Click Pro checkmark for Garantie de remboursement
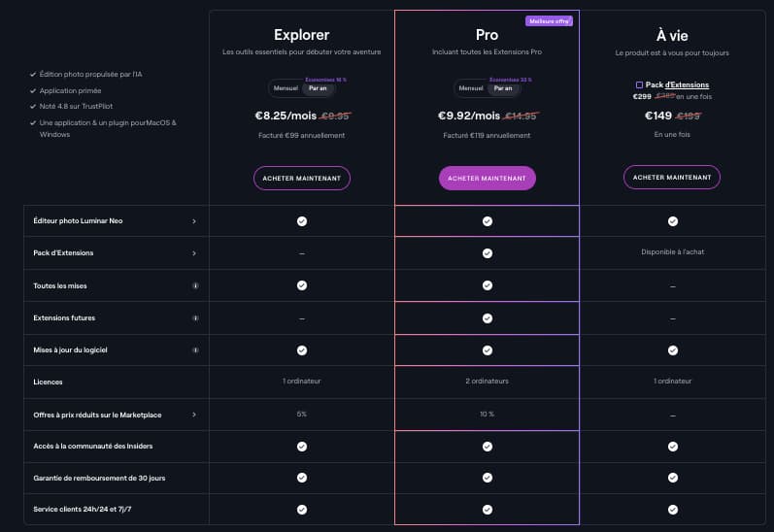The image size is (774, 532). pyautogui.click(x=488, y=478)
